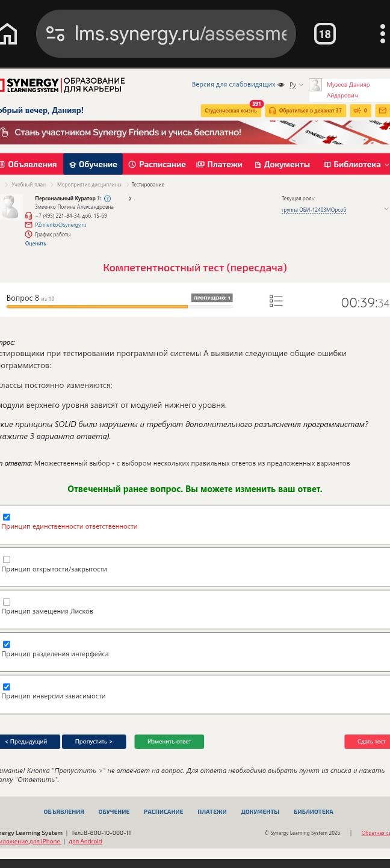Image resolution: width=390 pixels, height=868 pixels.
Task: Open the browser three-dot menu
Action: click(383, 34)
